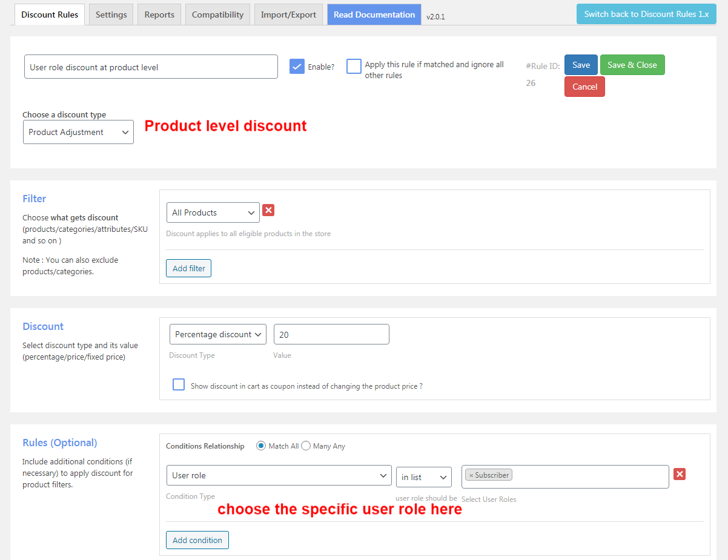This screenshot has height=560, width=728.
Task: Toggle the Enable rule checkbox
Action: click(x=297, y=67)
